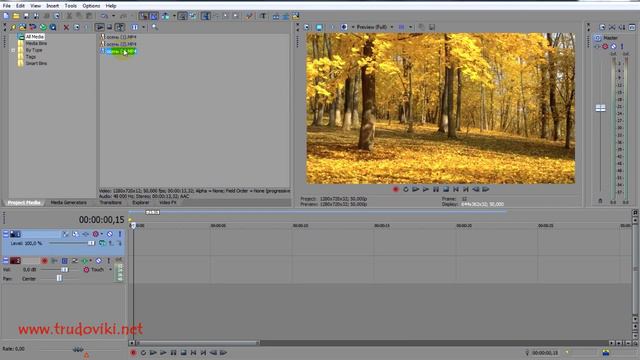Expand the By Type tree node
This screenshot has width=640, height=360.
pos(13,50)
